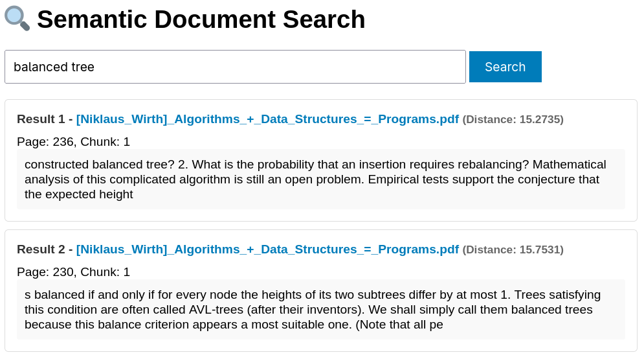
Task: Focus the 'balanced tree' search input field
Action: point(235,67)
